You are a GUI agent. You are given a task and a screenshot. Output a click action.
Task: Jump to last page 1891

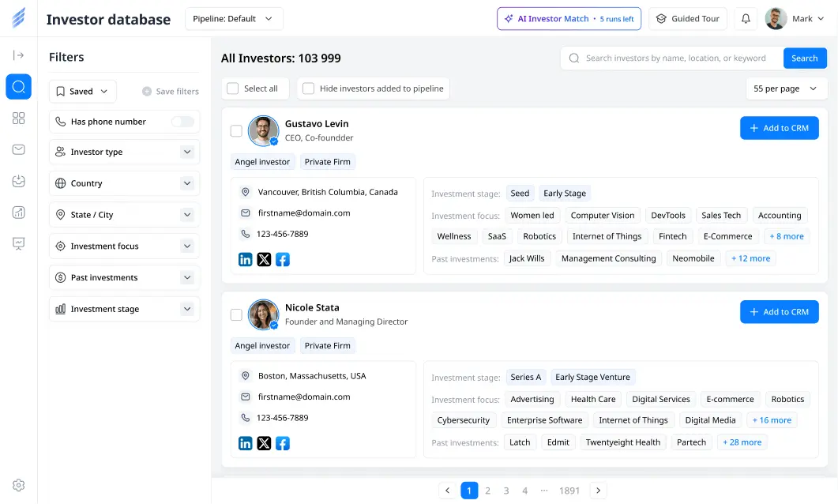coord(569,491)
